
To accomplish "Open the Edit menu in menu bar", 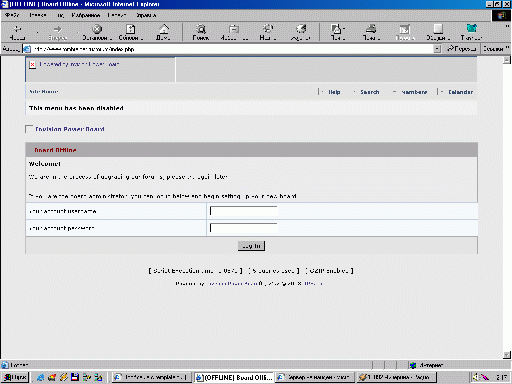I will [38, 15].
